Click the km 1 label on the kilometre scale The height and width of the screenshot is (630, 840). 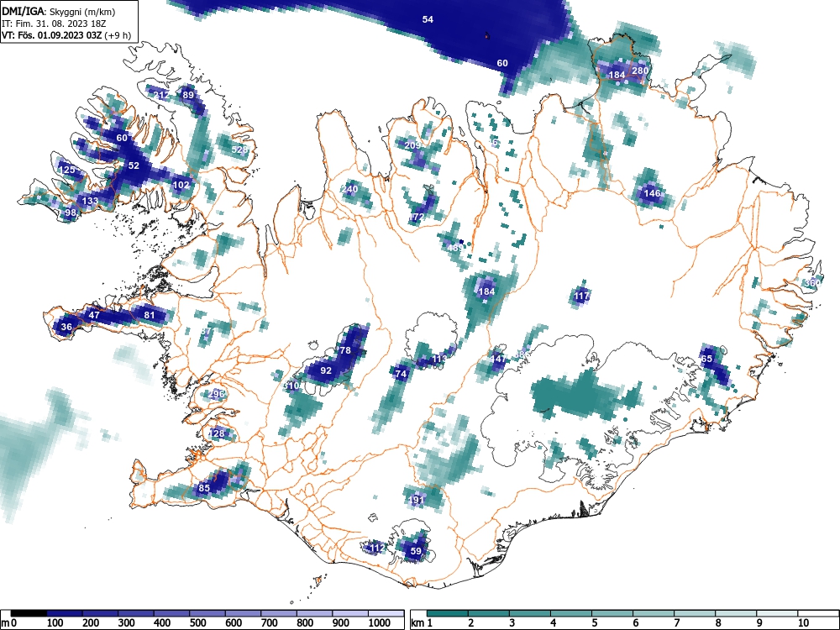point(421,623)
